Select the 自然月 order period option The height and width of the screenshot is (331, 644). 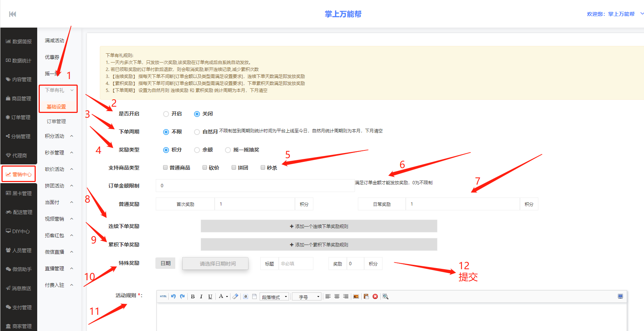[197, 132]
